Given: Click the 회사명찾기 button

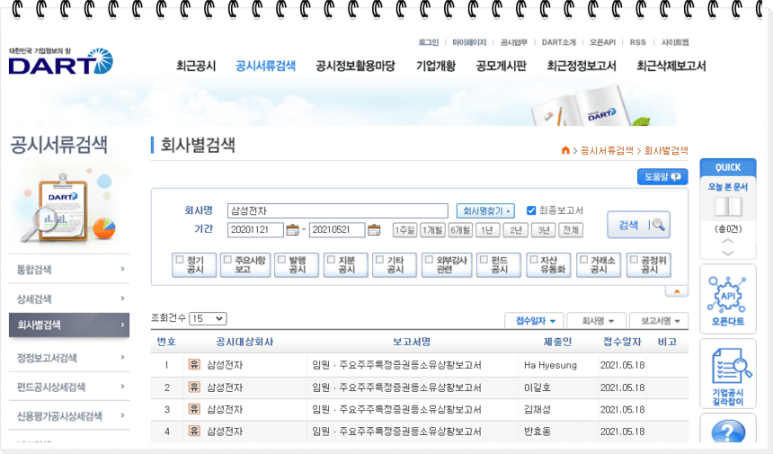Looking at the screenshot, I should [x=486, y=211].
